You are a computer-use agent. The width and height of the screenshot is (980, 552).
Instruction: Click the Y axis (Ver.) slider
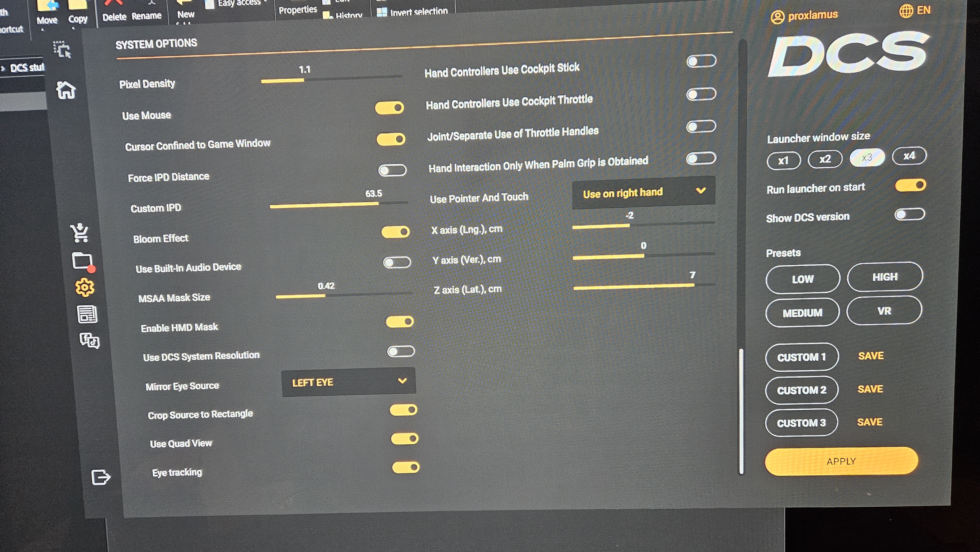tap(644, 256)
